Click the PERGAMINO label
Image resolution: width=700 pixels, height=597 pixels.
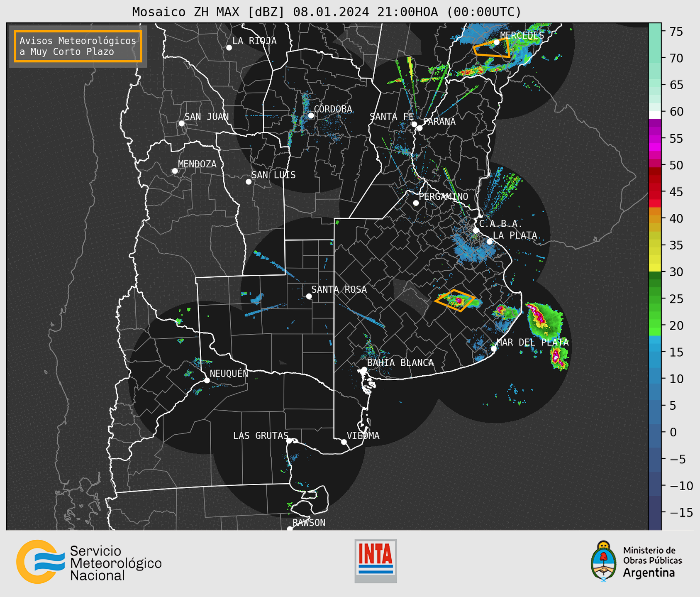coord(444,196)
